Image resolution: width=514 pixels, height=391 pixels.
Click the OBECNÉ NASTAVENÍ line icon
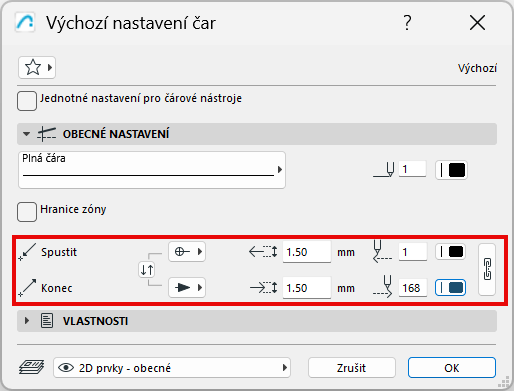tap(46, 134)
